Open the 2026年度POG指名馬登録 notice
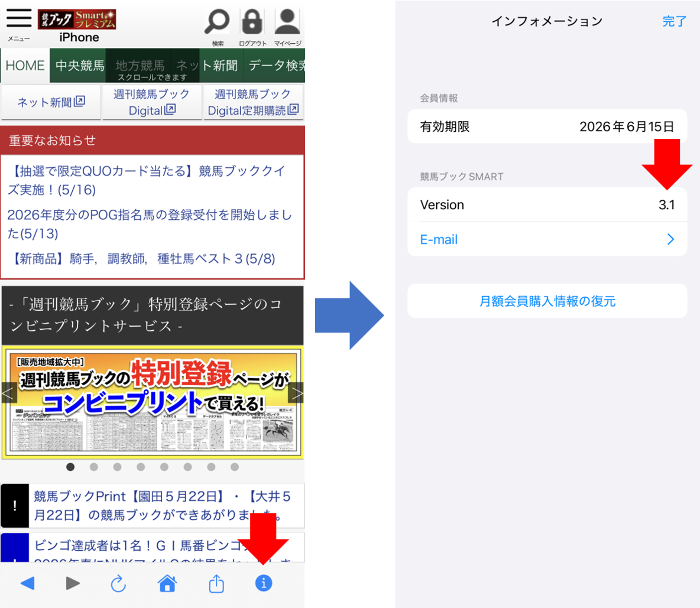The height and width of the screenshot is (608, 700). pyautogui.click(x=150, y=224)
